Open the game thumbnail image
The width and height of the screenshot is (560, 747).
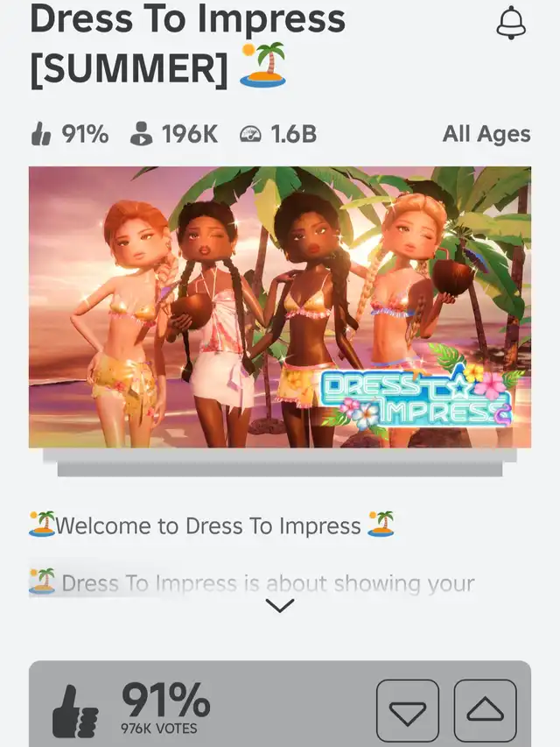point(280,307)
